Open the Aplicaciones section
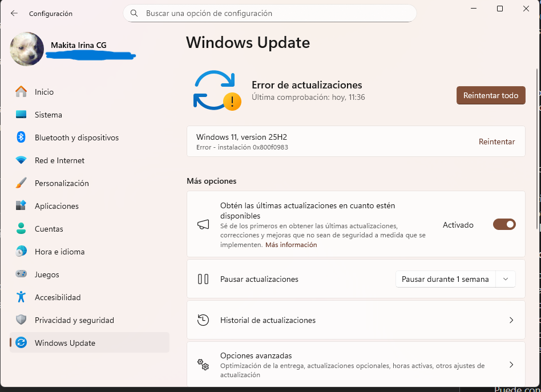Image resolution: width=541 pixels, height=392 pixels. coord(90,205)
